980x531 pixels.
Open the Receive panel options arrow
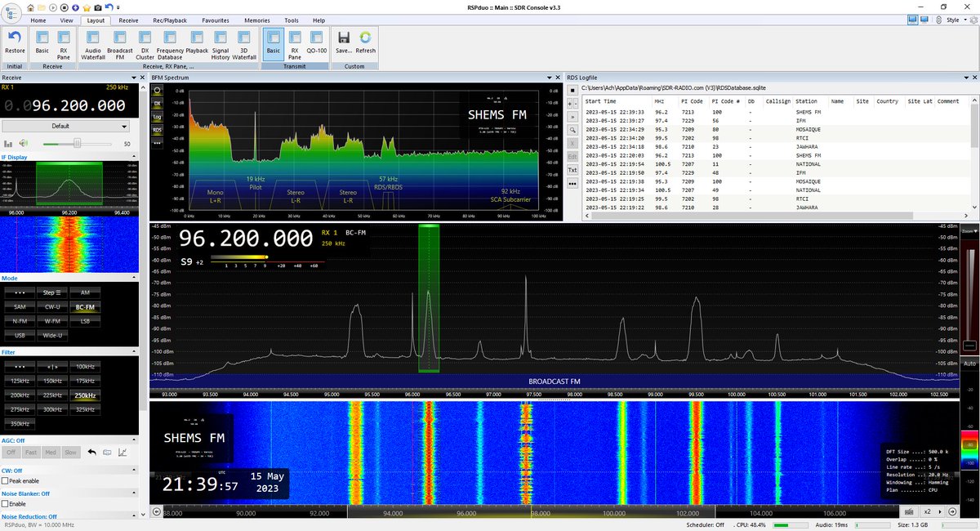click(134, 78)
